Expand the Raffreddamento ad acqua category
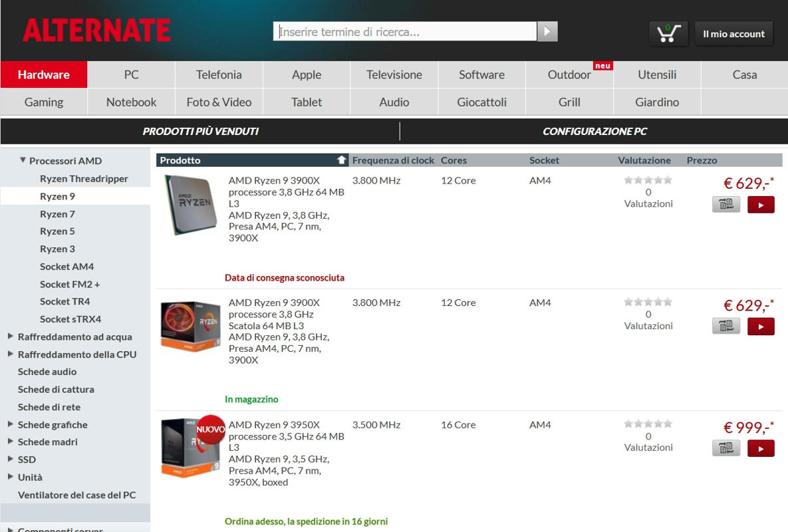This screenshot has width=788, height=532. [x=11, y=336]
